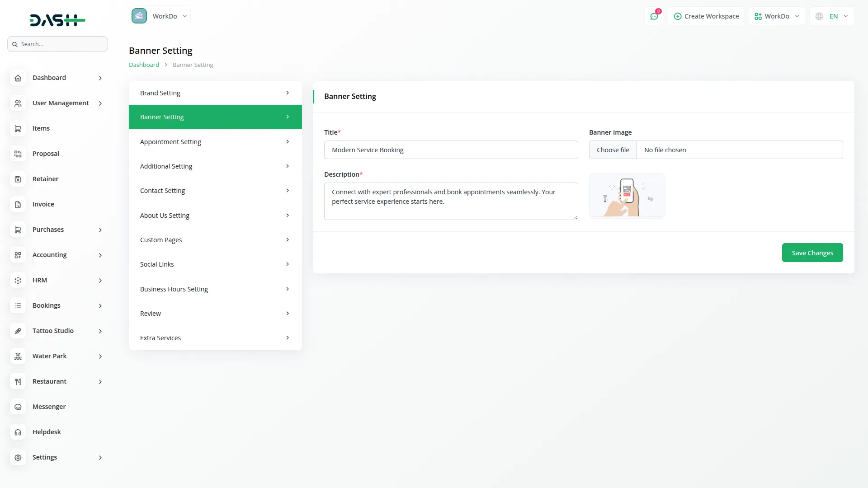
Task: Click the Dashboard breadcrumb link
Action: tap(144, 65)
